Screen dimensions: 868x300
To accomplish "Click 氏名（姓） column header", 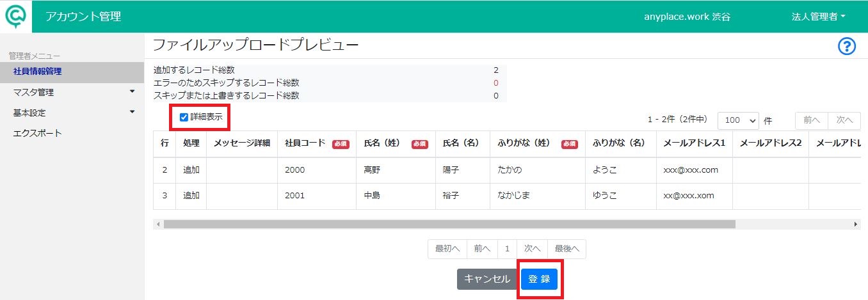I will (x=396, y=144).
